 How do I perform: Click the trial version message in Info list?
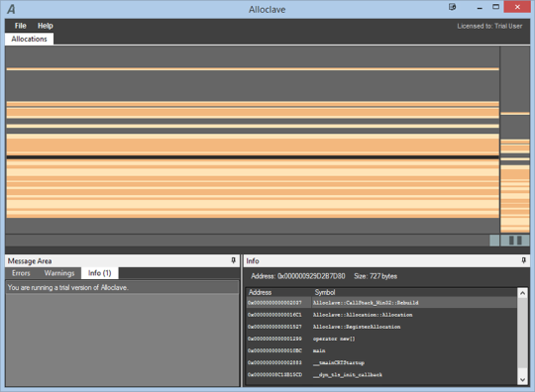pos(122,287)
